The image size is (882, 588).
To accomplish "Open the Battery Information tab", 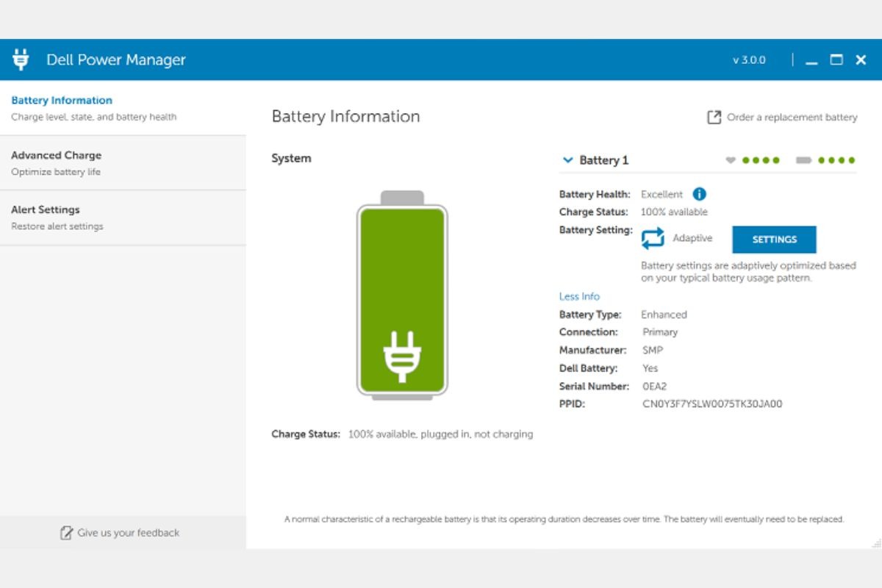I will tap(123, 108).
